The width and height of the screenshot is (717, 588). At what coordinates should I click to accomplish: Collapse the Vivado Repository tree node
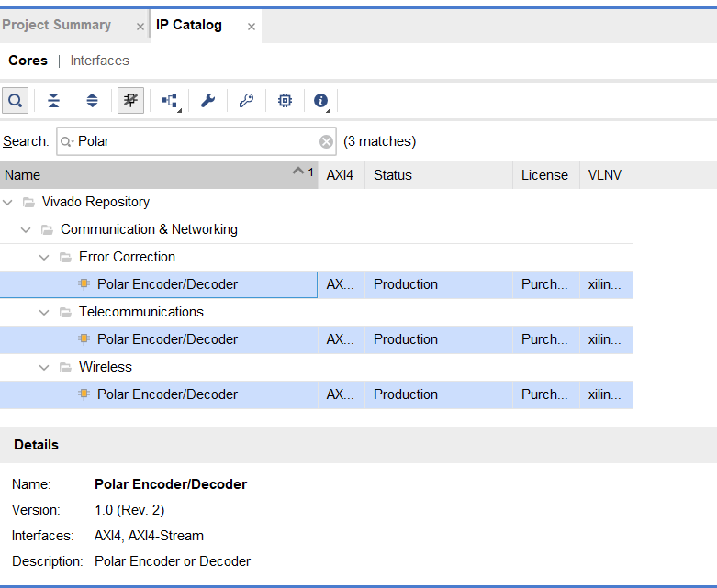pyautogui.click(x=8, y=202)
